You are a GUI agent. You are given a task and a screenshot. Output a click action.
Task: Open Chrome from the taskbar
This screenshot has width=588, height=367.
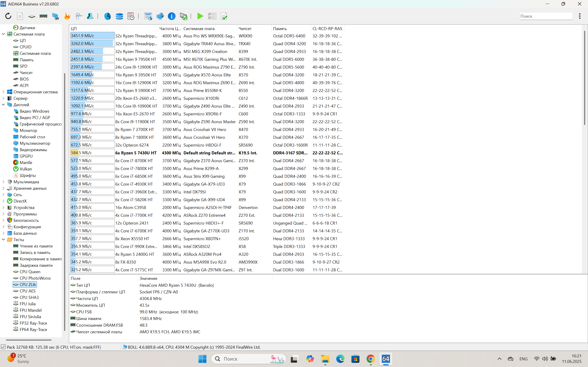coord(370,359)
